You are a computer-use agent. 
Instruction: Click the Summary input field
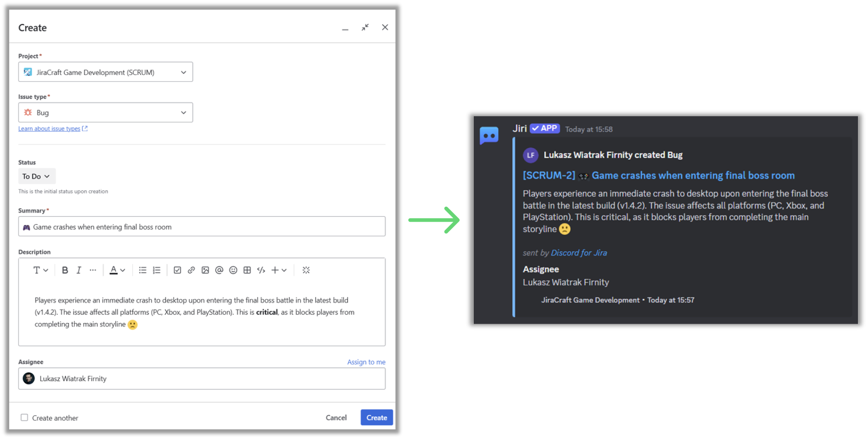tap(202, 227)
